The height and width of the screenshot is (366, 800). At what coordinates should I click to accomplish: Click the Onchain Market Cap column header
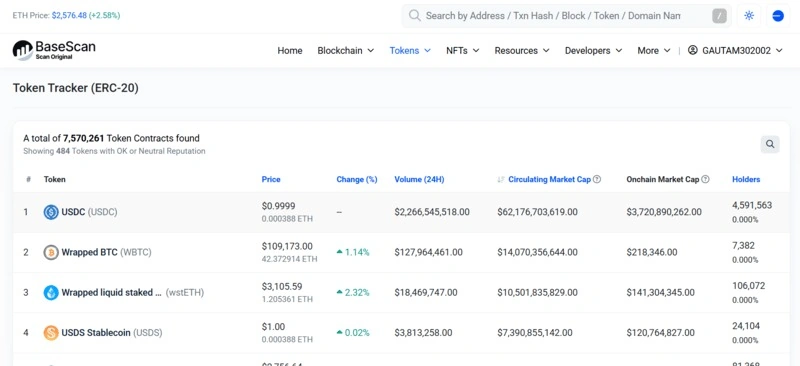click(x=663, y=179)
